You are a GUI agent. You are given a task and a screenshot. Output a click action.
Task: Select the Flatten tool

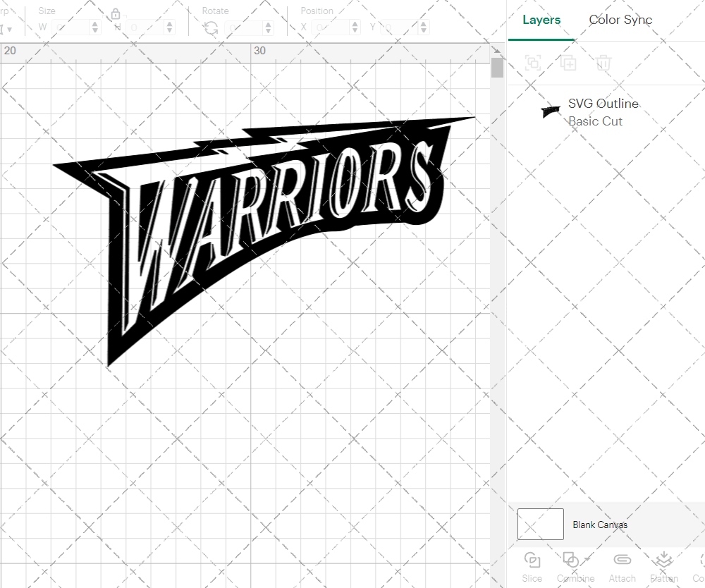(663, 558)
